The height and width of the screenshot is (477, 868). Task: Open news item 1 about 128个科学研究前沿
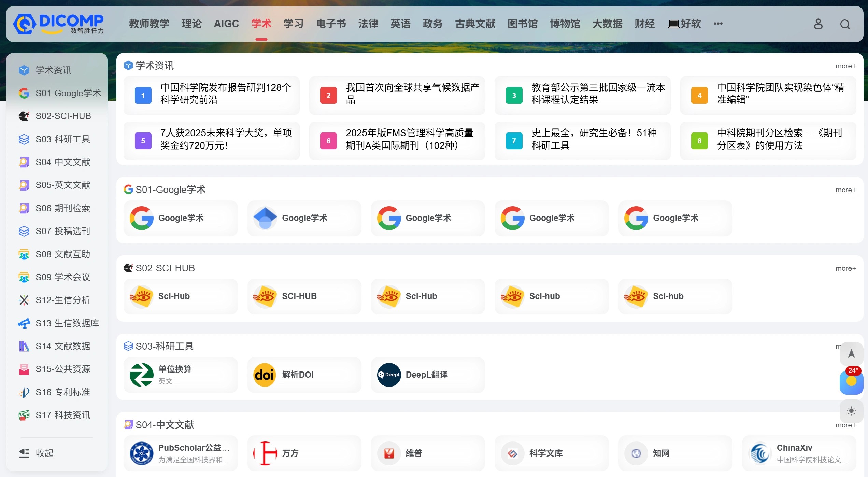click(212, 95)
